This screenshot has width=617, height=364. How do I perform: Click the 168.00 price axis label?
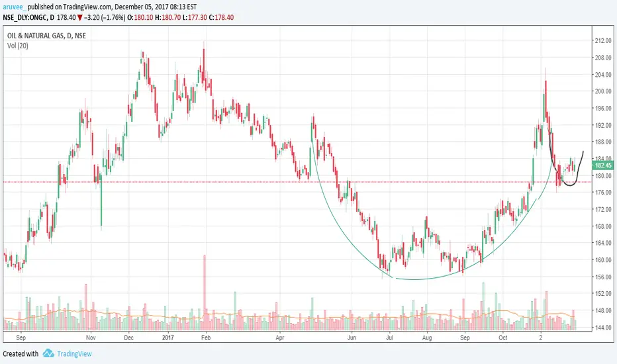click(x=603, y=226)
